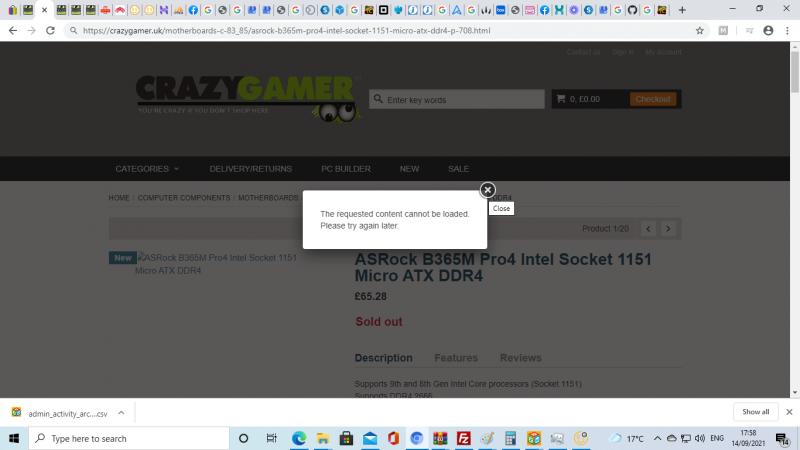Go to previous product arrow
The image size is (800, 450).
(648, 229)
